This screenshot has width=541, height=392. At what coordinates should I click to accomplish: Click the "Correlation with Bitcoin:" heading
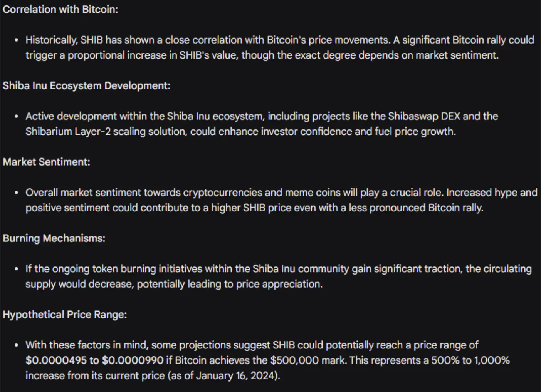coord(60,9)
